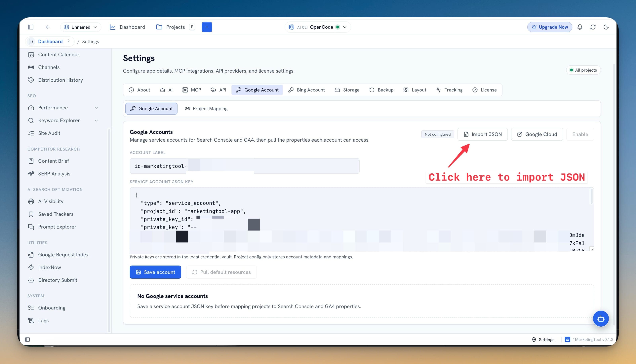The height and width of the screenshot is (364, 636).
Task: Open Onboarding in sidebar
Action: tap(52, 308)
